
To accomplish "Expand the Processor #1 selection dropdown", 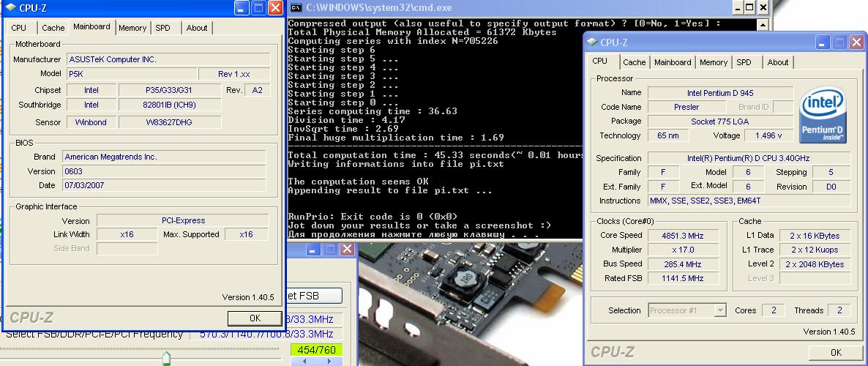I will [x=719, y=310].
